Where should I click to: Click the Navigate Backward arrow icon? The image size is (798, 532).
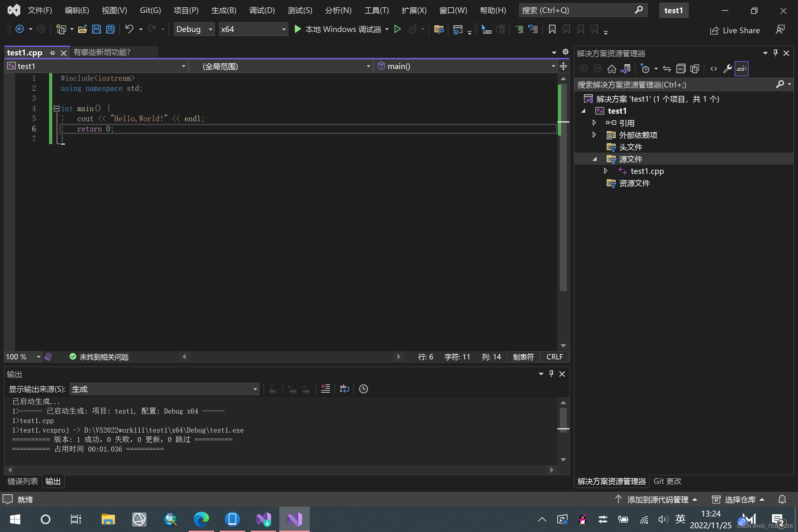[x=20, y=29]
